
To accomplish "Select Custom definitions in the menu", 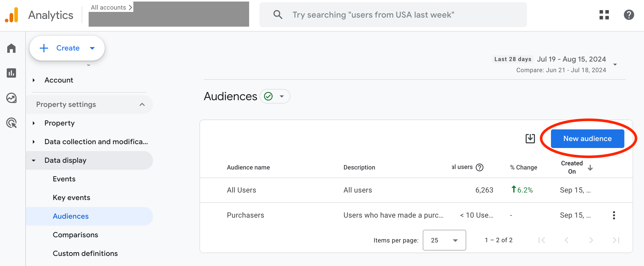I will point(85,254).
